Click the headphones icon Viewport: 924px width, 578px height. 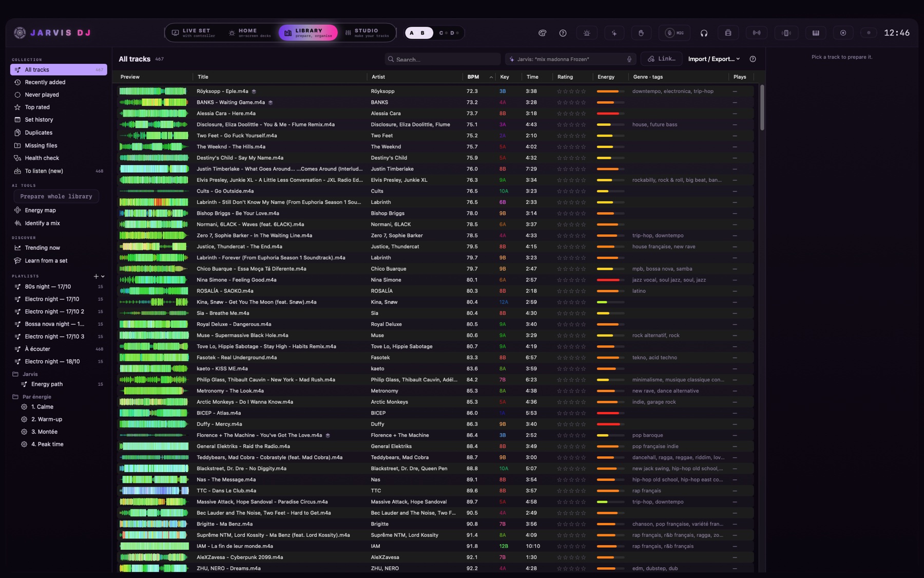pyautogui.click(x=704, y=33)
